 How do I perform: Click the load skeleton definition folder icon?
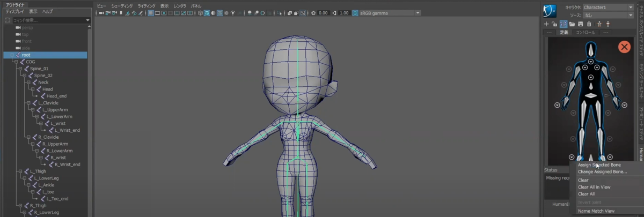[572, 24]
